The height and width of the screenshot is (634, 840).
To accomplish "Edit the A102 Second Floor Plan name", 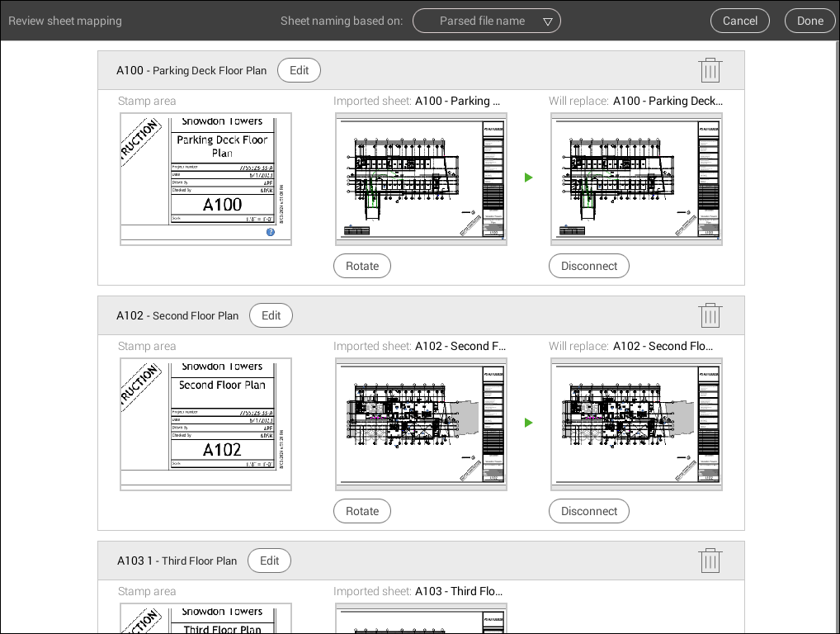I will point(271,315).
